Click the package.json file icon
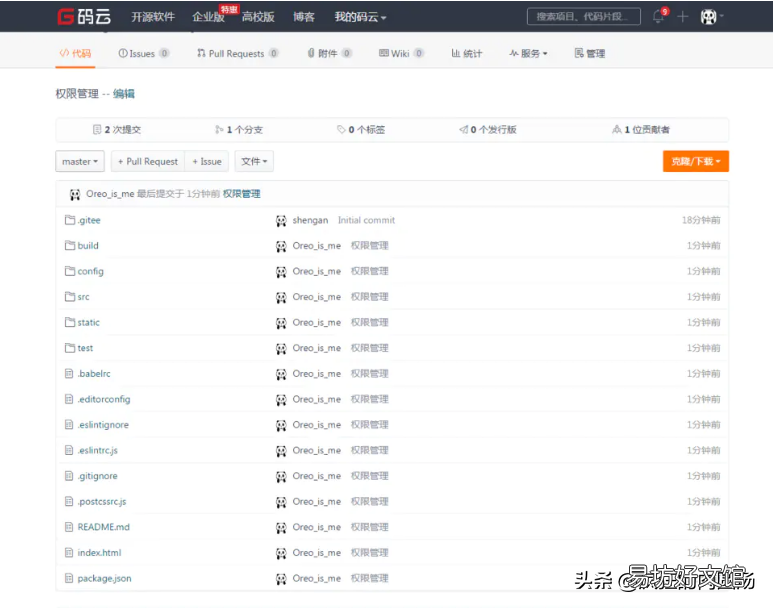Viewport: 773px width, 608px height. click(69, 578)
